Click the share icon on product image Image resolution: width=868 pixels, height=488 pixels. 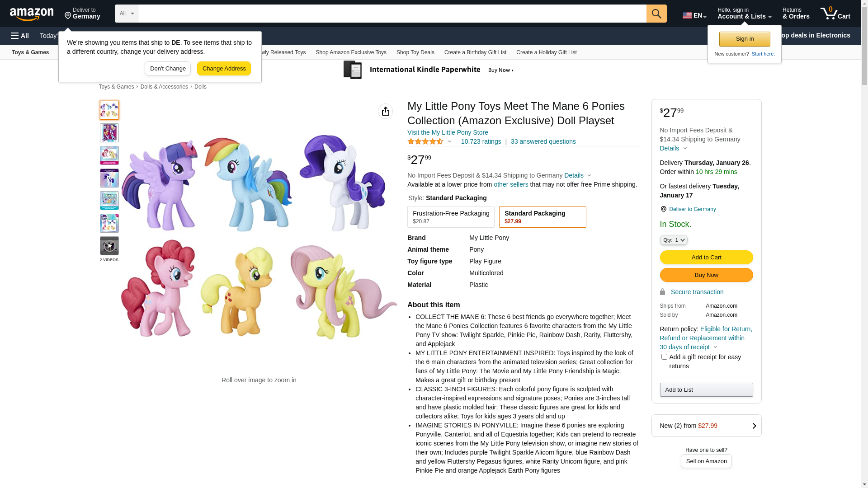(385, 111)
